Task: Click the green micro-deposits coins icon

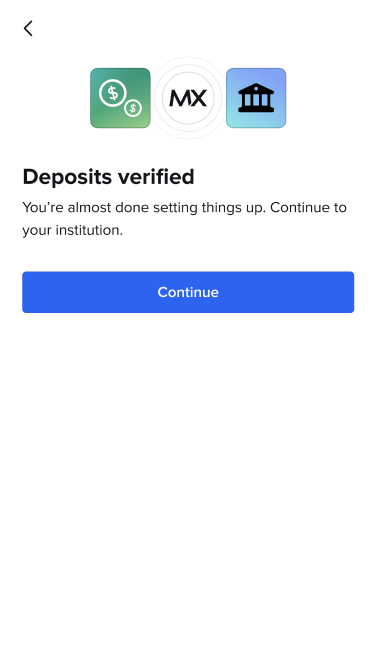Action: [x=120, y=98]
